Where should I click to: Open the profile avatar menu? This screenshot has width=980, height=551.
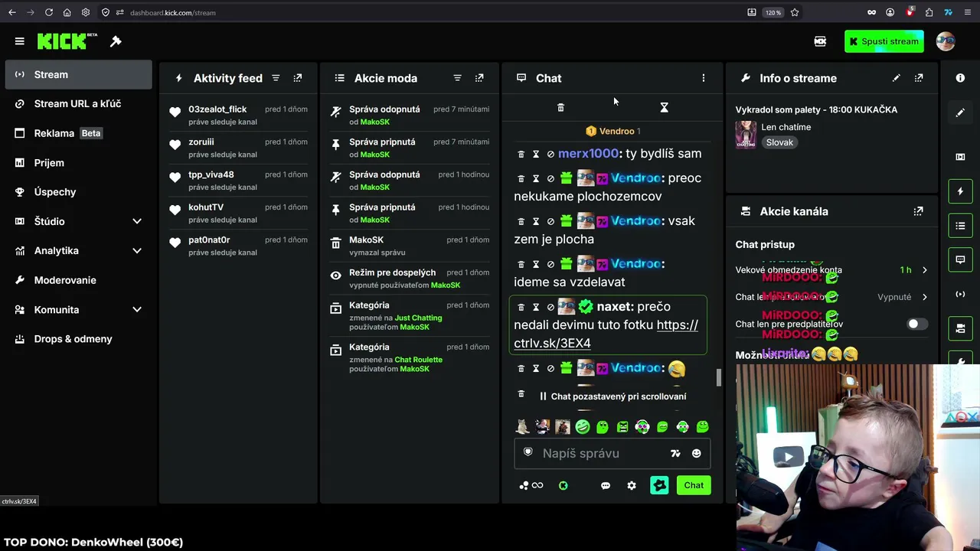coord(946,41)
